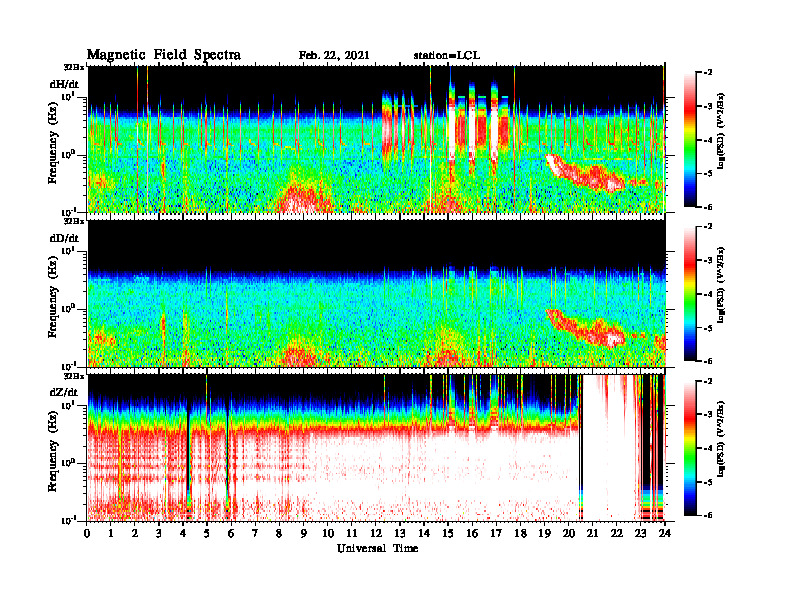Select the date text "Feb. 22, 2021"

click(334, 56)
